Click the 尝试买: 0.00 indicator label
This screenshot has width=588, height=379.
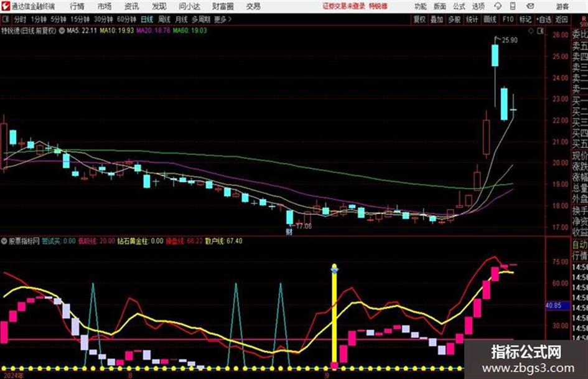[58, 241]
